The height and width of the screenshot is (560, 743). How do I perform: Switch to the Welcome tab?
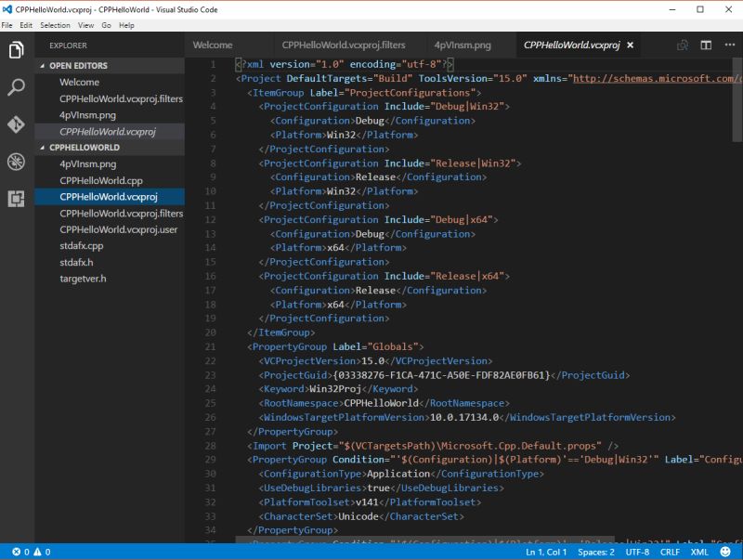coord(213,45)
